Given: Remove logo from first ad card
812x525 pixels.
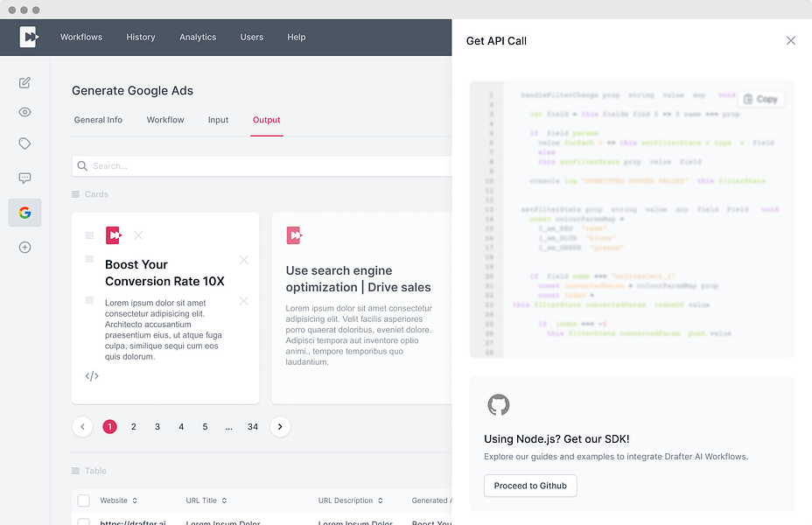Looking at the screenshot, I should pos(138,235).
